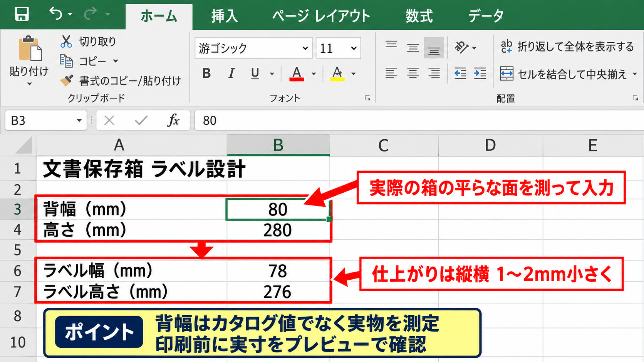Align text to top of cell

tap(391, 45)
